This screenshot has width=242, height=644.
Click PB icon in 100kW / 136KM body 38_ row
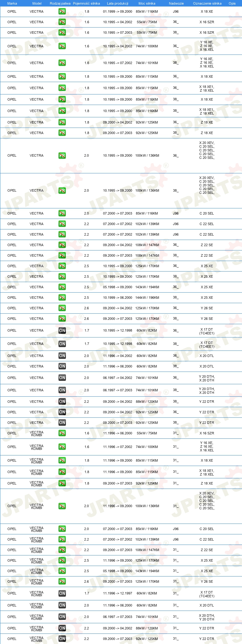point(62,190)
